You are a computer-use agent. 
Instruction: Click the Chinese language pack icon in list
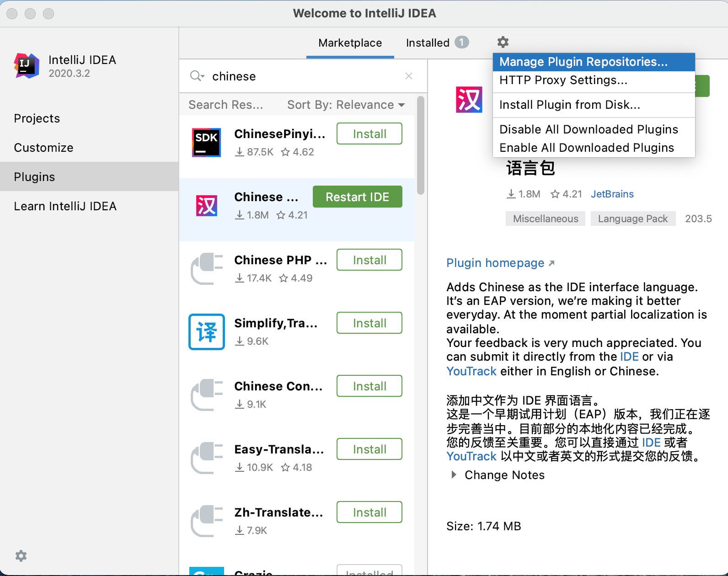[x=207, y=206]
